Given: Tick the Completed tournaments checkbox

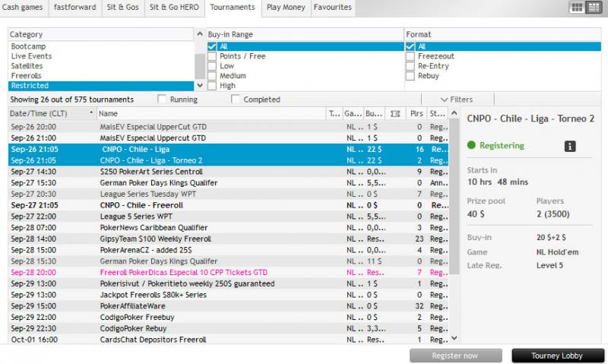Looking at the screenshot, I should (236, 100).
